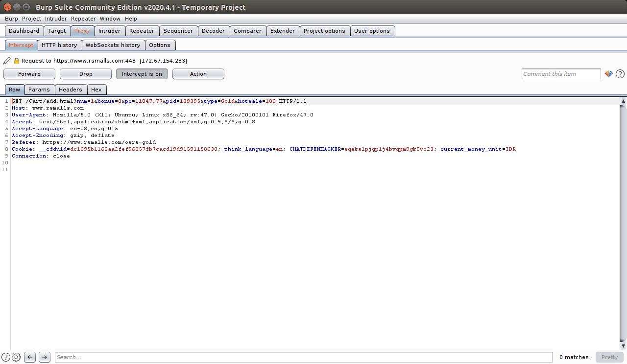Open the Intruder menu in the menu bar
Image resolution: width=627 pixels, height=364 pixels.
point(56,19)
